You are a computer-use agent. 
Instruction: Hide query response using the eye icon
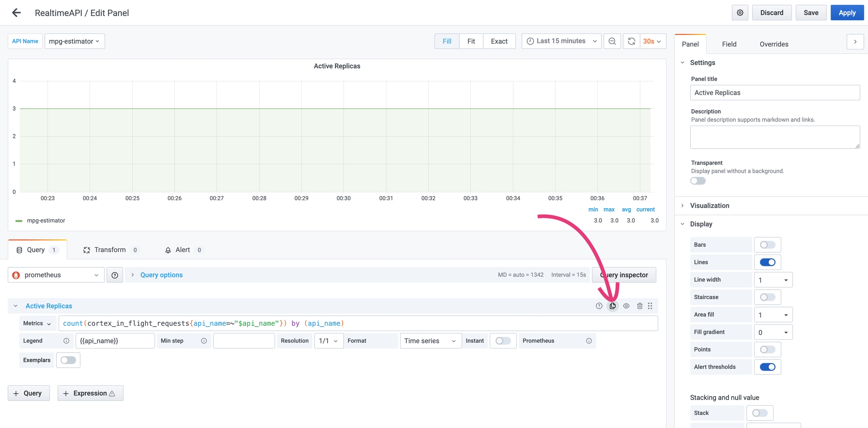(x=626, y=306)
